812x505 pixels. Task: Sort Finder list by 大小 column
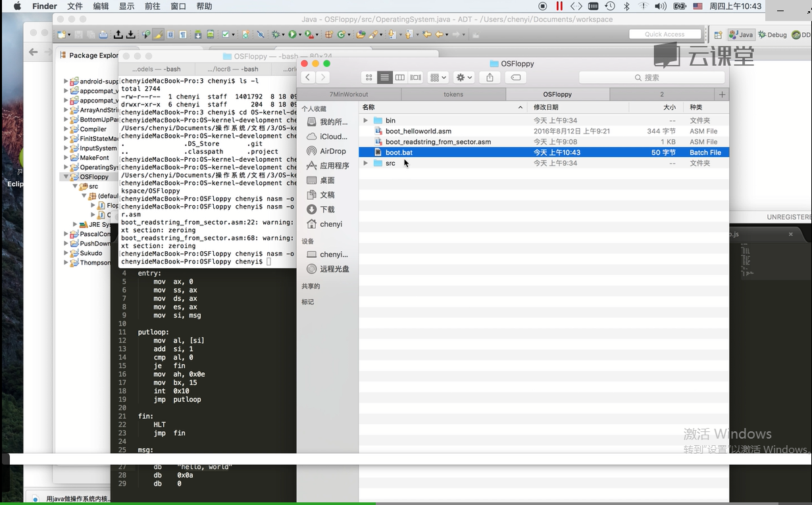point(656,107)
